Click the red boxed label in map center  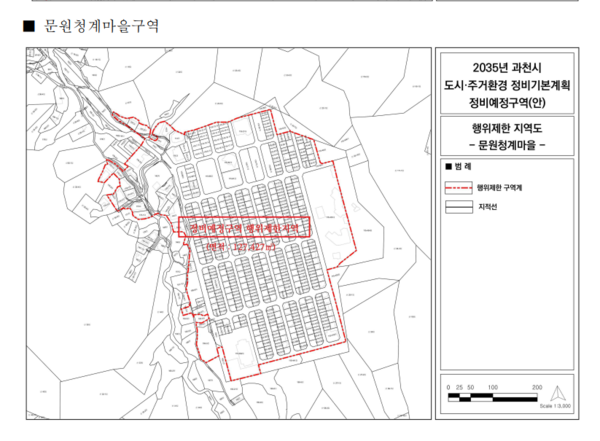point(245,227)
